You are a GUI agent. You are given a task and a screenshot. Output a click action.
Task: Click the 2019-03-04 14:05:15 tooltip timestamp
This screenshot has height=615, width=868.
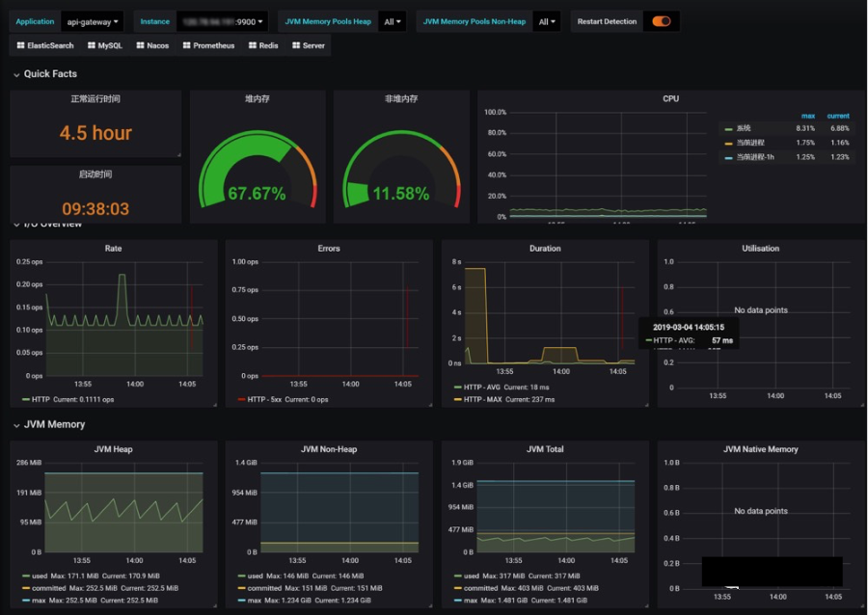tap(688, 327)
